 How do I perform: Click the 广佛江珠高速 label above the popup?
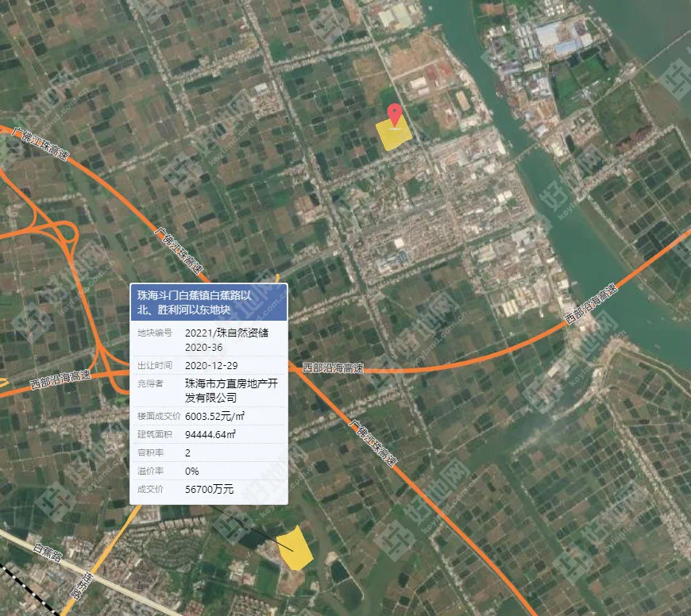pos(179,251)
